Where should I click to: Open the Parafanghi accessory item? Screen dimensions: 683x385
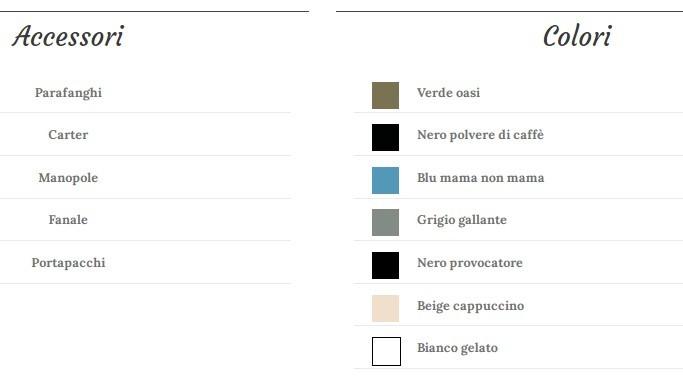(68, 93)
